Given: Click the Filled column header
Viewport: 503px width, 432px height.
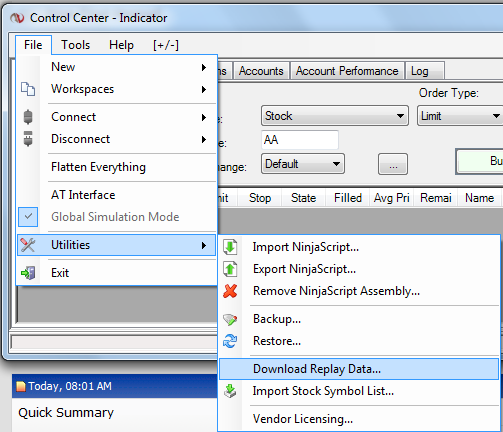Looking at the screenshot, I should coord(348,198).
